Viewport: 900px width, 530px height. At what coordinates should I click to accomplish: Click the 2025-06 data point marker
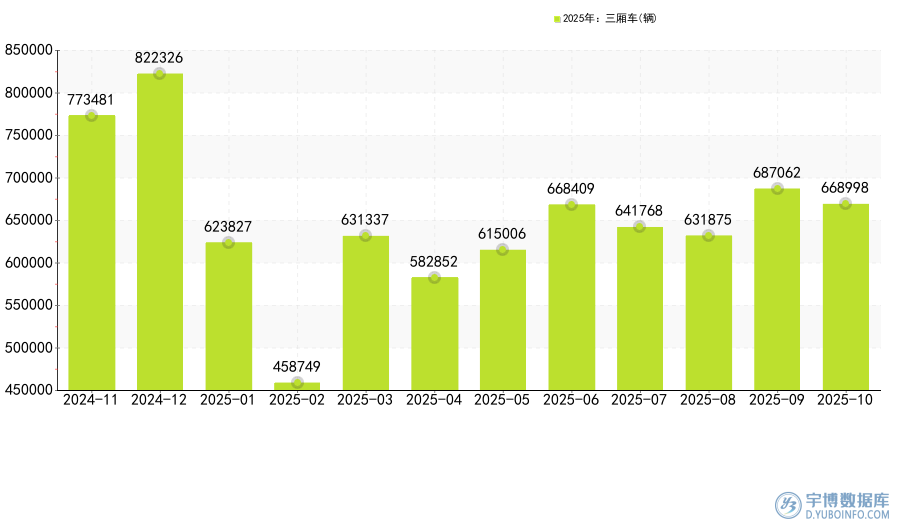[x=571, y=204]
